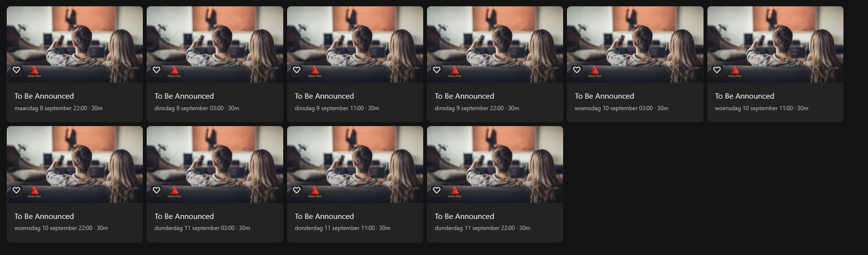Open thumbnail for maandag 8 september 22:00

(75, 44)
